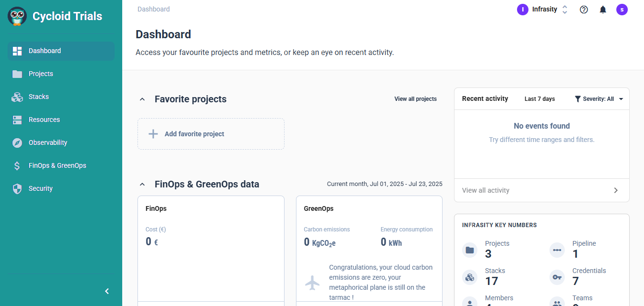Open FinOps & GreenOps in sidebar menu

pyautogui.click(x=61, y=165)
